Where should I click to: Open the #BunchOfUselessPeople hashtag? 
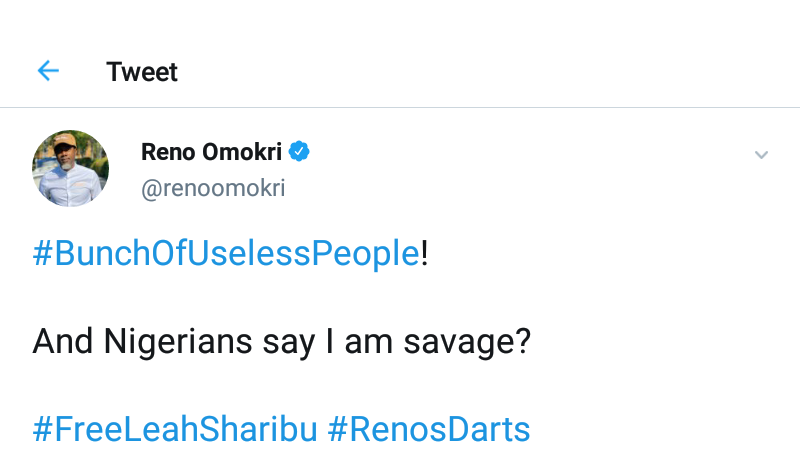(x=225, y=254)
